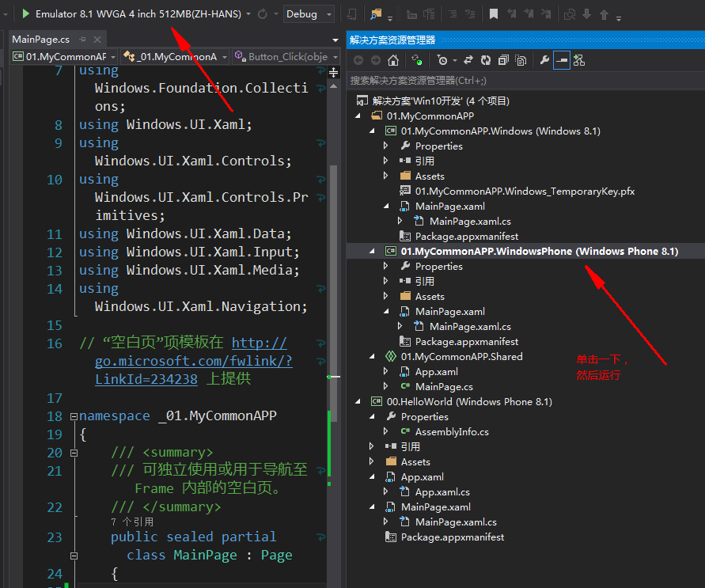Screen dimensions: 705x588
Task: Open project dropdown 01.MyCommonAP in navigation bar
Action: (x=64, y=57)
